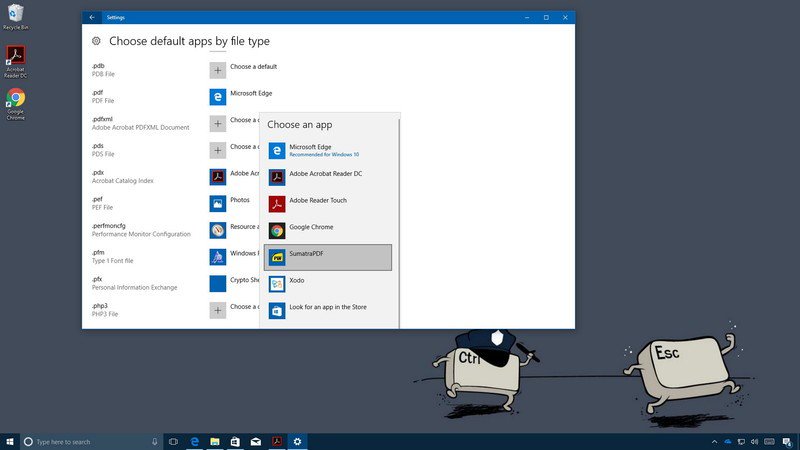Open the Acrobat Reader DC desktop shortcut
Screen dimensions: 800x450
click(x=16, y=62)
